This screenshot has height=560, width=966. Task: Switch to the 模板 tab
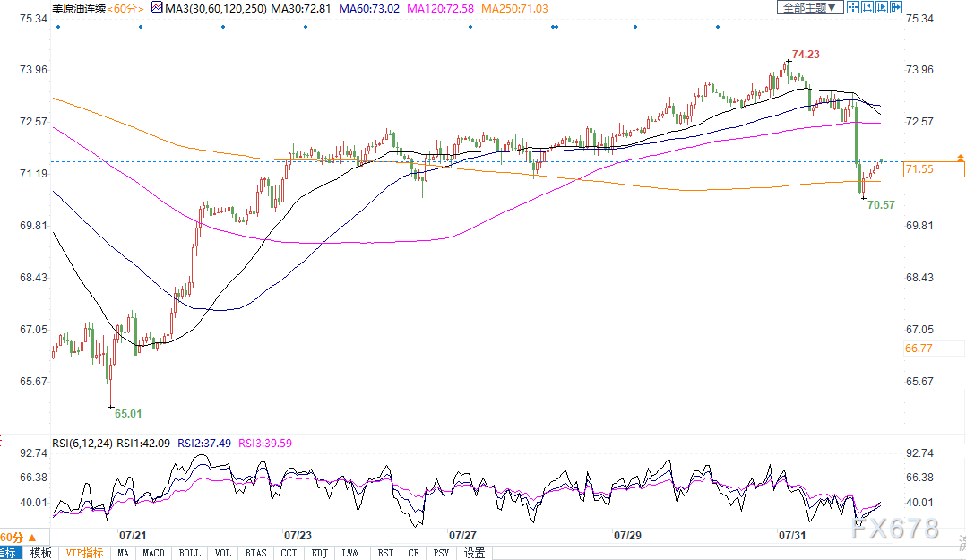(40, 553)
